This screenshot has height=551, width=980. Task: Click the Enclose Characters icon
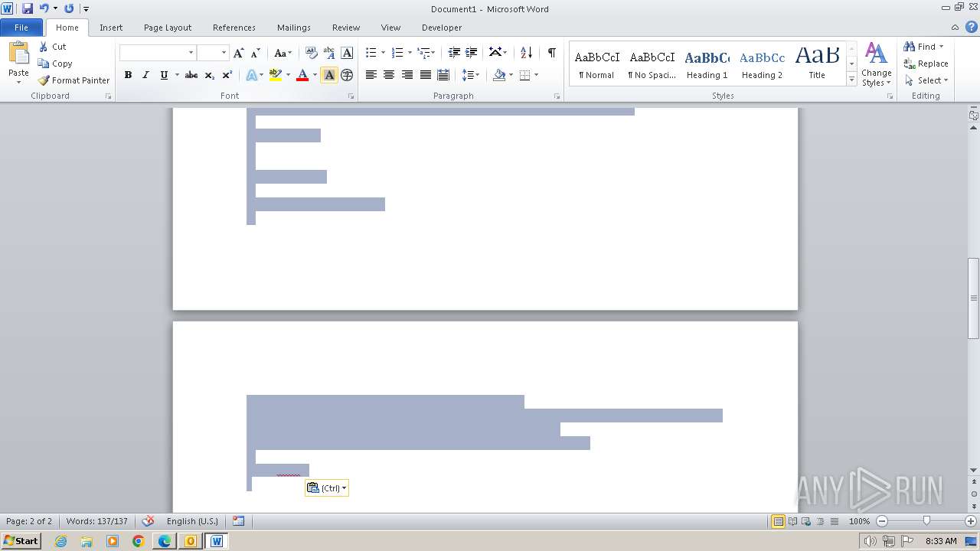click(x=347, y=75)
